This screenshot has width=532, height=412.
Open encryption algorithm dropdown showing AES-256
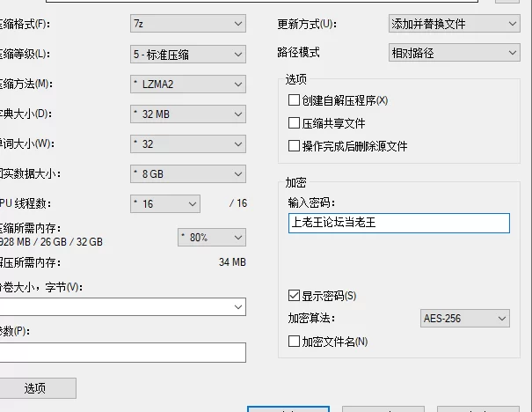pyautogui.click(x=465, y=319)
